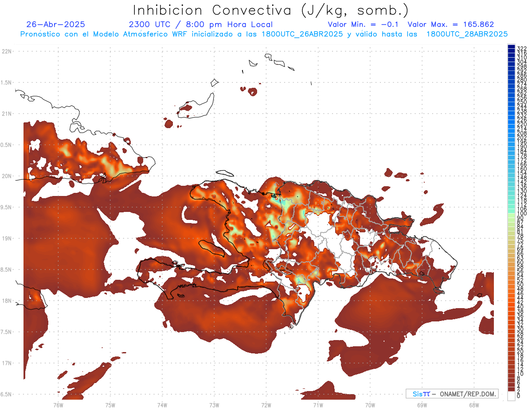Click the "Valor Min. = -0.1" text
The width and height of the screenshot is (532, 411).
point(364,24)
